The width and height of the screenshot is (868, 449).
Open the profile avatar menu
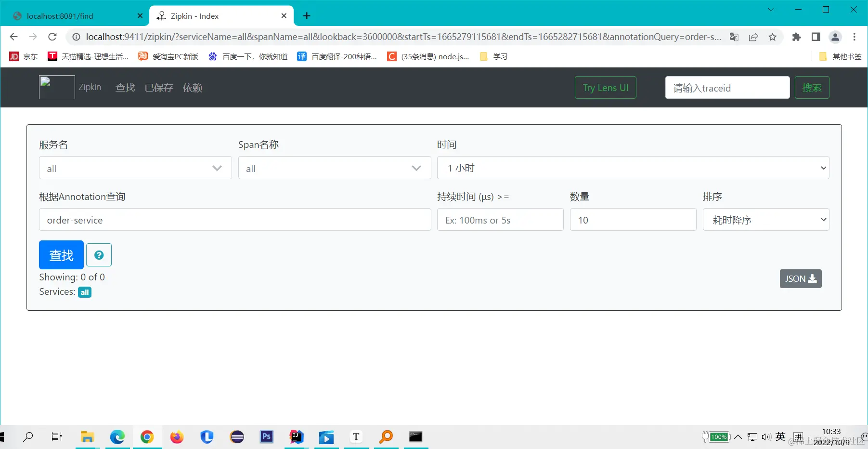pyautogui.click(x=835, y=37)
